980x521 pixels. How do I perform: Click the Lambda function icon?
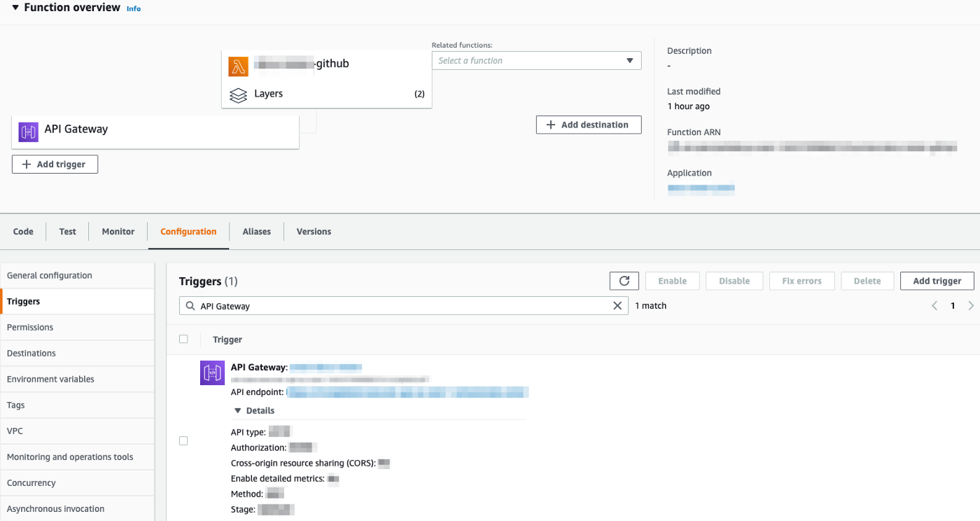click(239, 67)
